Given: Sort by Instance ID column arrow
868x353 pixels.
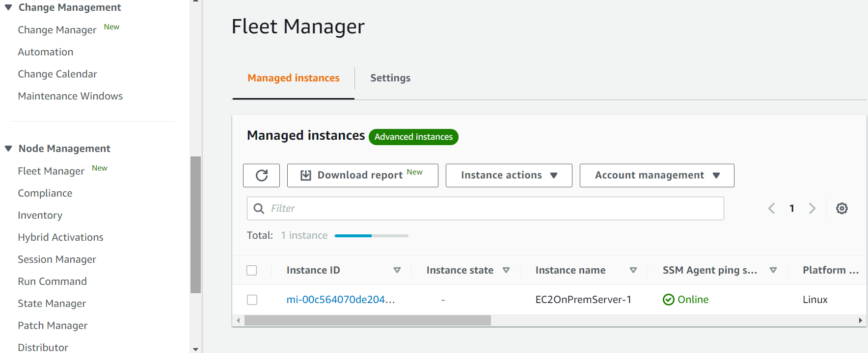Looking at the screenshot, I should click(x=397, y=270).
